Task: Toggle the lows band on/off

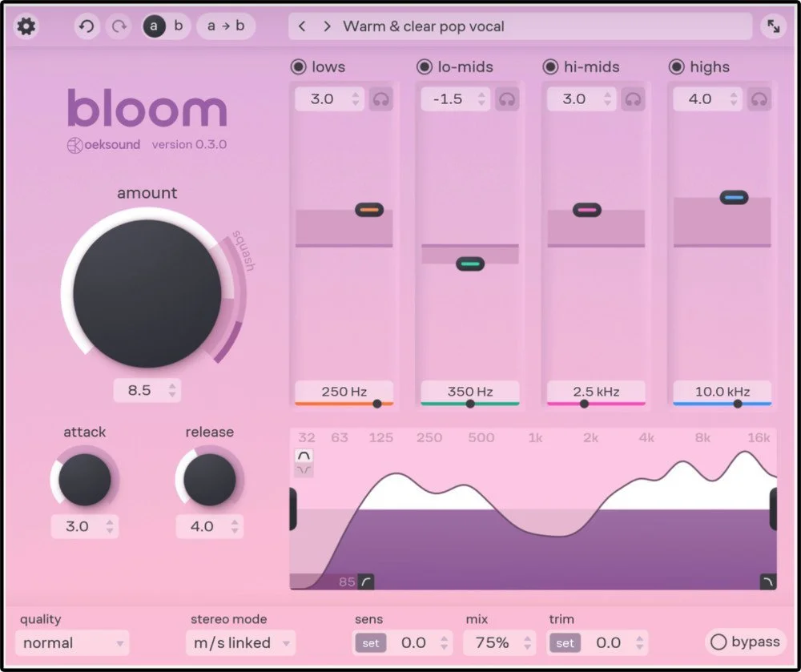Action: (298, 67)
